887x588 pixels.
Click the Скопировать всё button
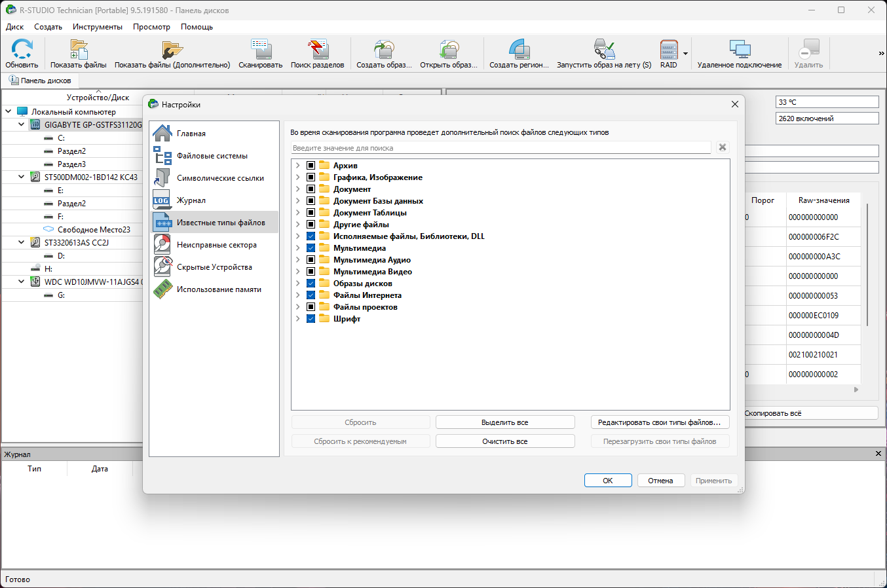pos(811,413)
